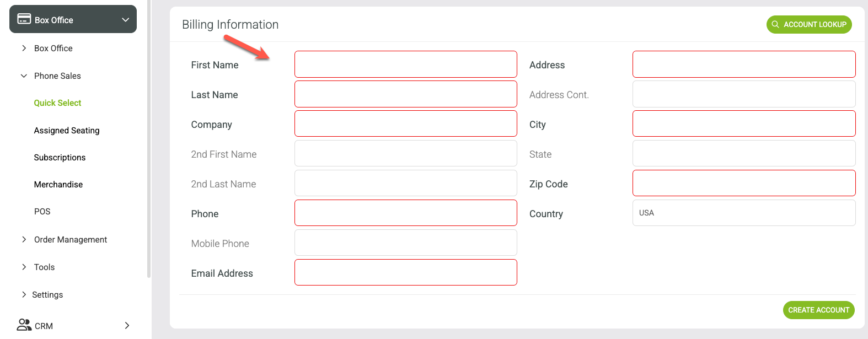Screen dimensions: 868x339
Task: Expand the Order Management chevron
Action: point(24,239)
